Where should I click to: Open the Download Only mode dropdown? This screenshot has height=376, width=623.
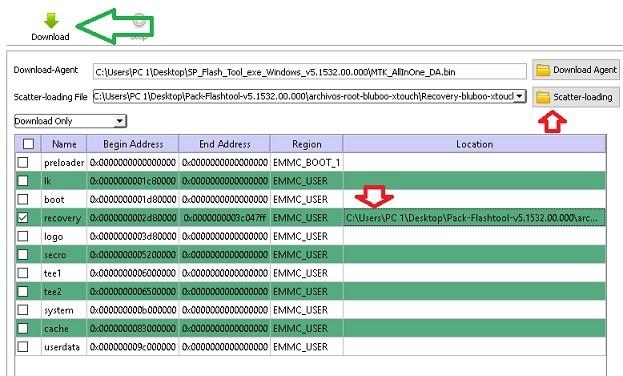pos(70,121)
